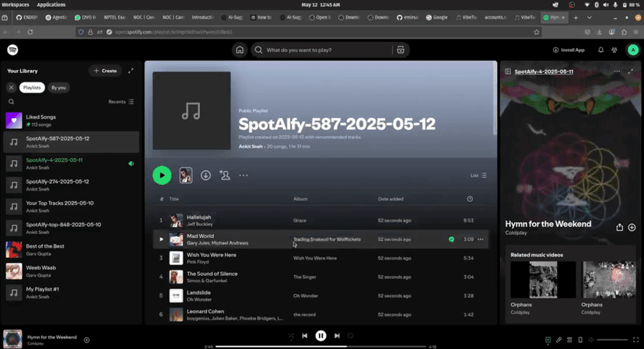
Task: Click the Spotify Home icon
Action: (240, 50)
